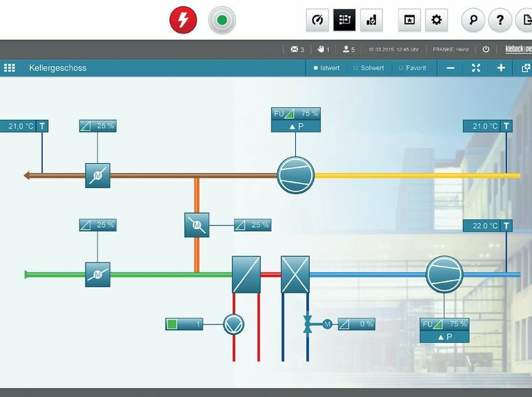The image size is (532, 397).
Task: Open manual overrides hand indicator showing 1
Action: (x=323, y=49)
